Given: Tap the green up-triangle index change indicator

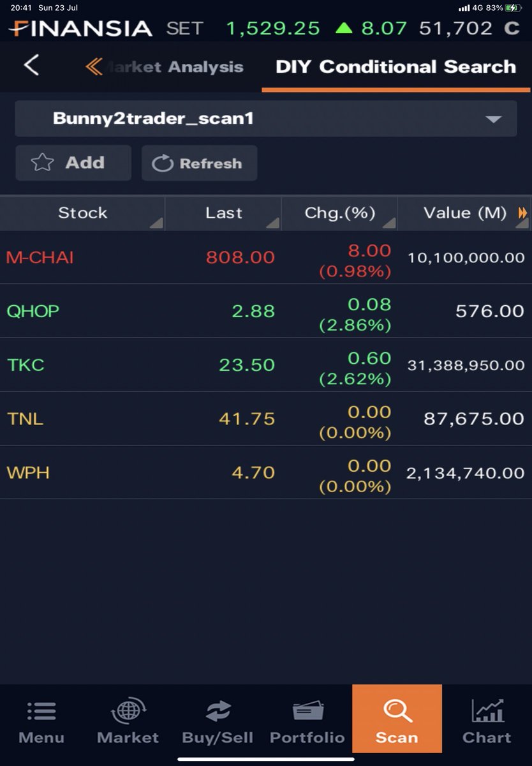Looking at the screenshot, I should [344, 28].
